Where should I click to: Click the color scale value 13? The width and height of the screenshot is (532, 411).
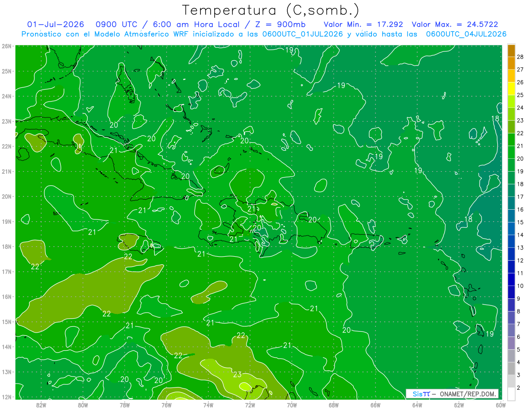pyautogui.click(x=520, y=247)
